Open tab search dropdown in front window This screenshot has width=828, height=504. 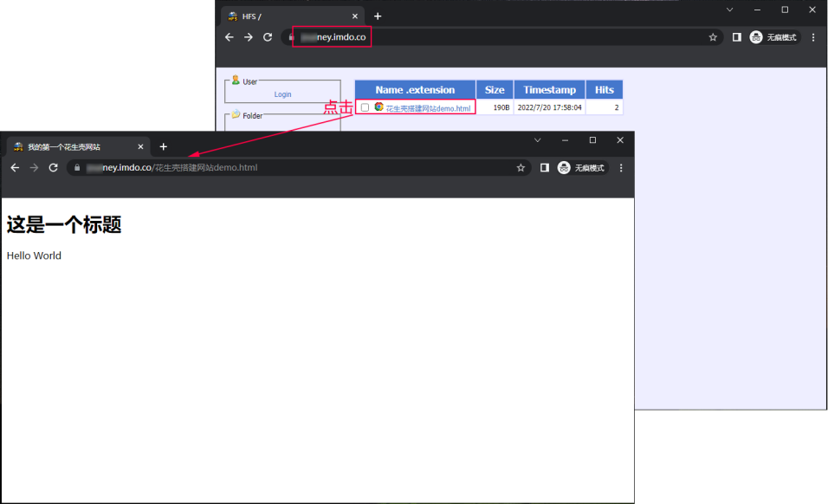tap(537, 140)
